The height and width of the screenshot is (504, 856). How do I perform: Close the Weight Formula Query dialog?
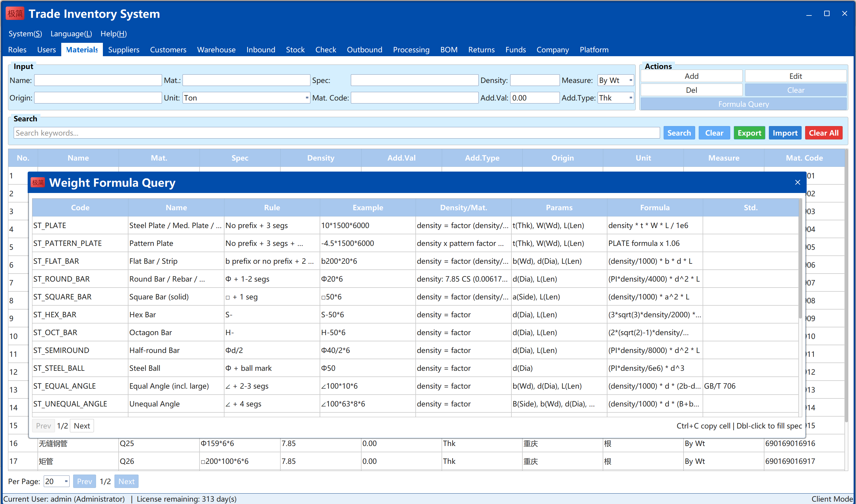(797, 182)
